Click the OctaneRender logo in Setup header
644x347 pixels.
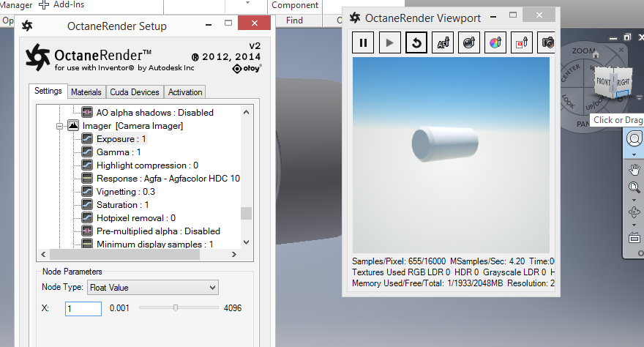point(38,57)
